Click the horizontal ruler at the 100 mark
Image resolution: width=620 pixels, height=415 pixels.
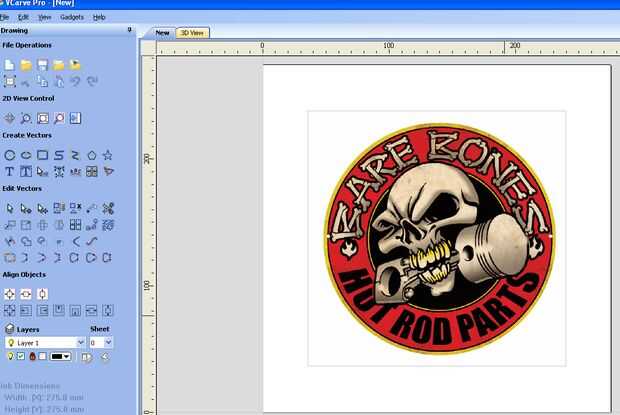pyautogui.click(x=389, y=47)
